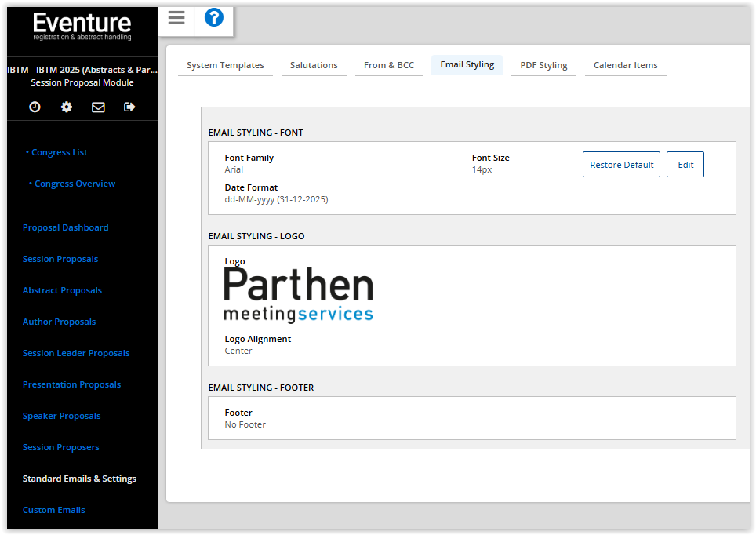Click the Parthen meeting services logo image
This screenshot has width=756, height=535.
299,295
